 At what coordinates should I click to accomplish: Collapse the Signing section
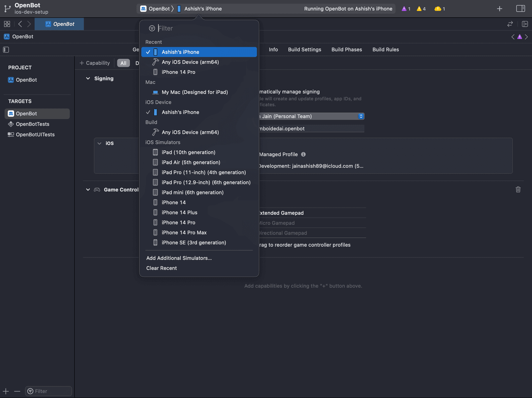pos(88,78)
